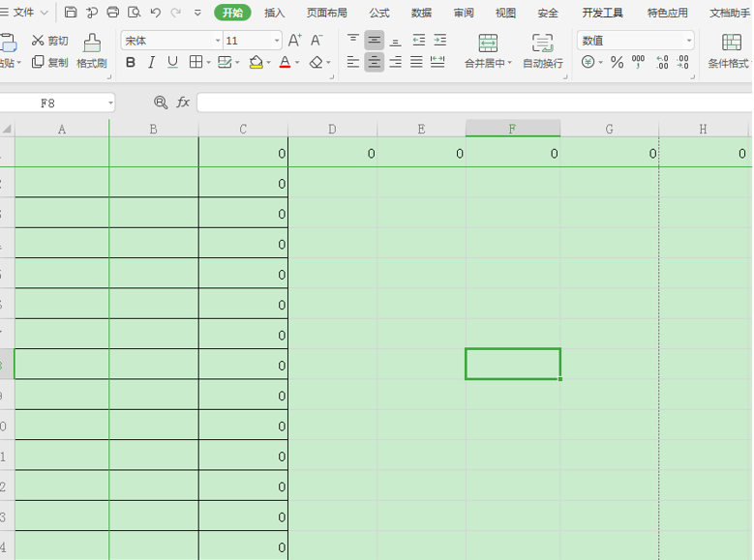Select the Format Painter (格式刷) tool
The height and width of the screenshot is (560, 754).
[x=92, y=50]
